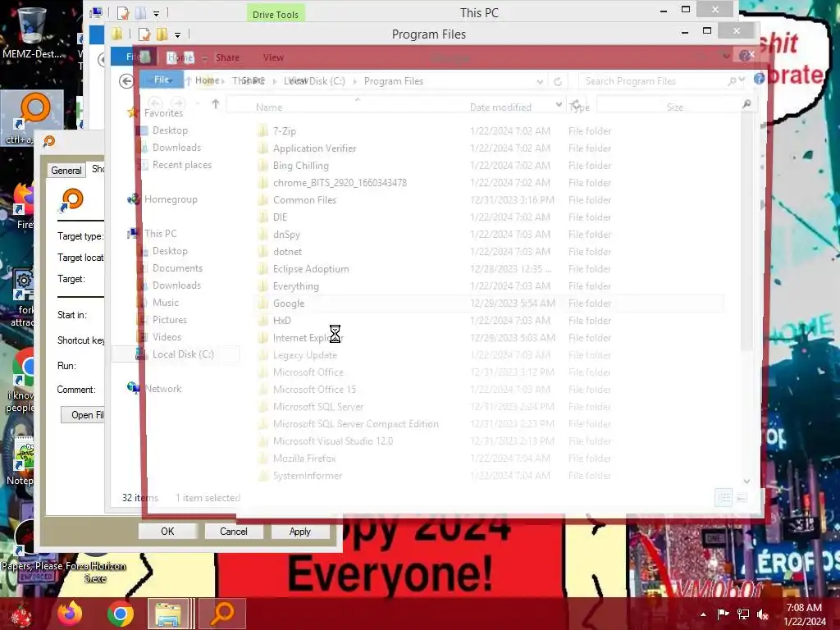The width and height of the screenshot is (840, 630).
Task: Switch to the View ribbon tab
Action: click(x=273, y=57)
